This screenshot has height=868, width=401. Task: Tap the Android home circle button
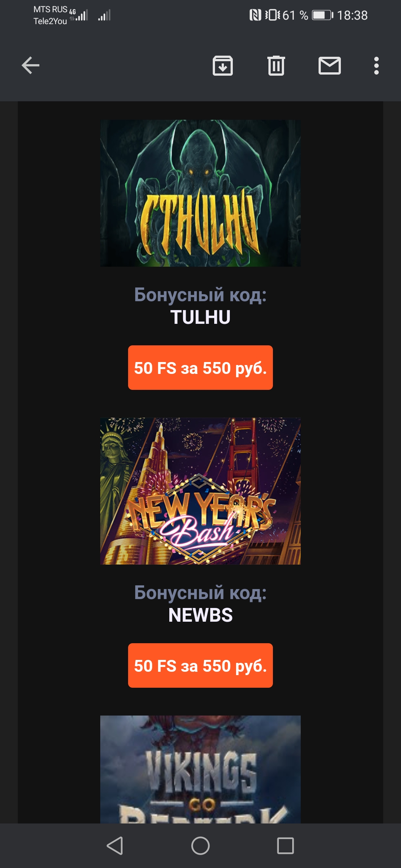[x=200, y=846]
